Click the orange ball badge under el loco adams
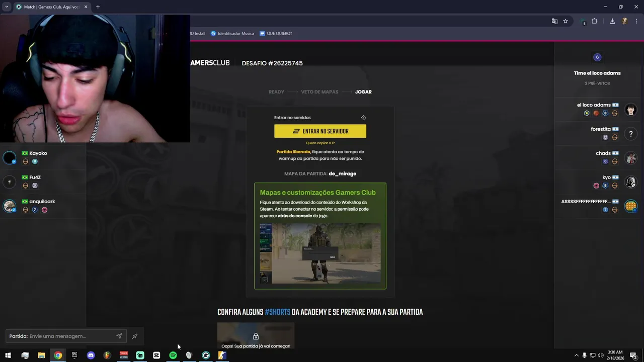 click(x=596, y=113)
